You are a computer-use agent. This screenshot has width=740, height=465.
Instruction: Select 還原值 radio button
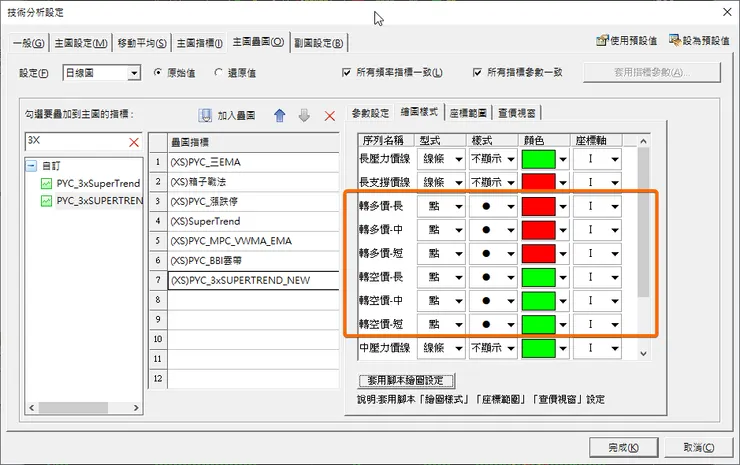tap(218, 72)
